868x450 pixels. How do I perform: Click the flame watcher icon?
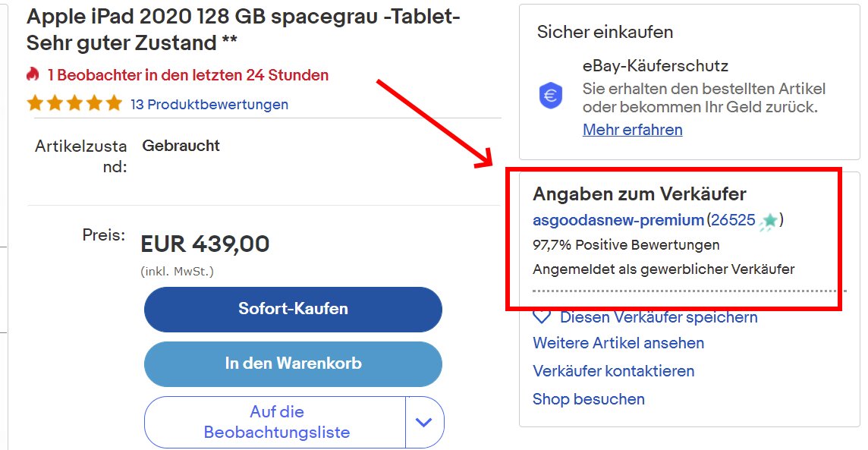[x=33, y=75]
